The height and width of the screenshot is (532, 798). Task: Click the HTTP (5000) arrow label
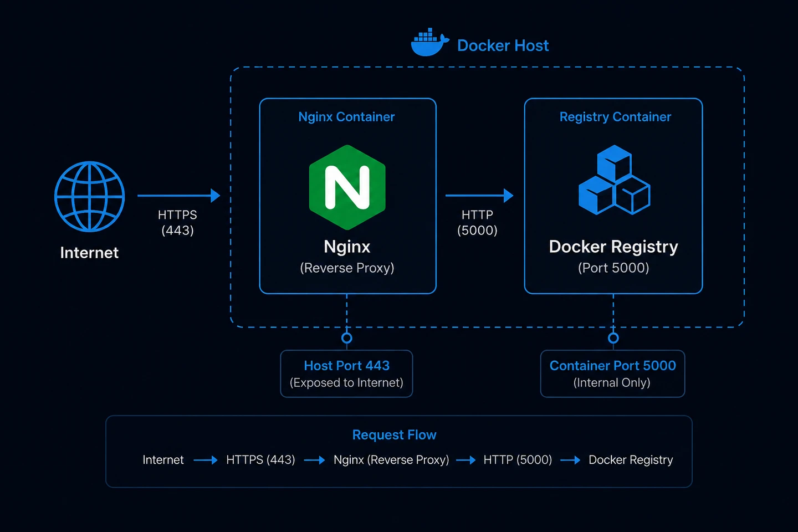pyautogui.click(x=477, y=222)
